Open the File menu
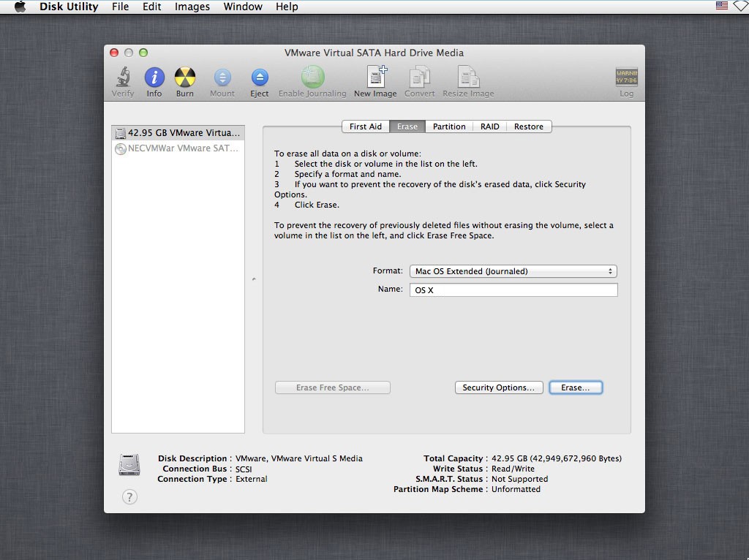 (121, 7)
